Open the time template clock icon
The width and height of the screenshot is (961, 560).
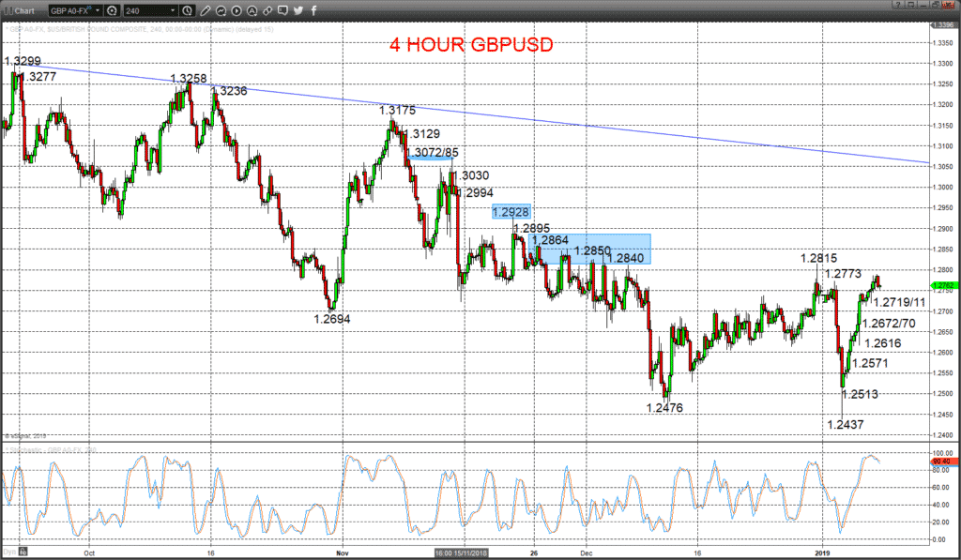187,10
